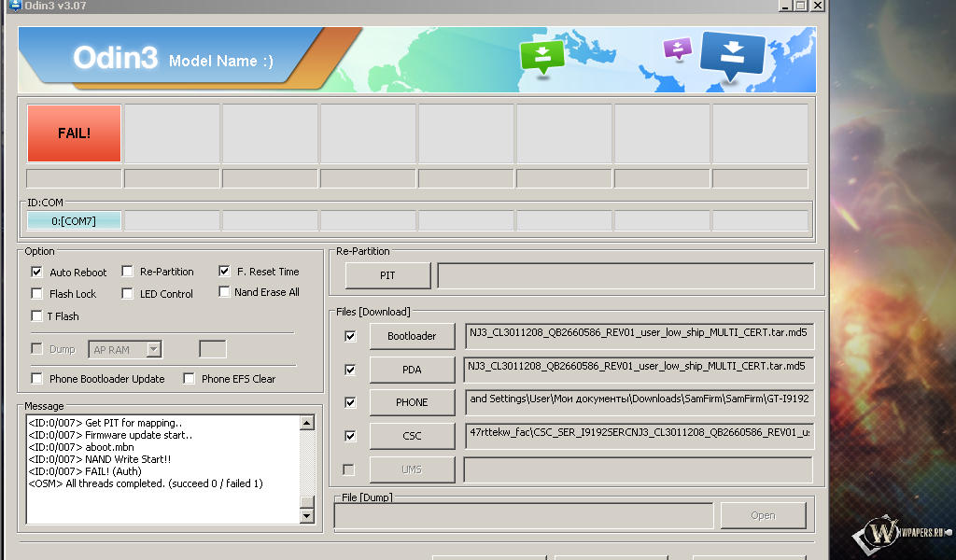
Task: Enable the Re-Partition checkbox
Action: point(128,272)
